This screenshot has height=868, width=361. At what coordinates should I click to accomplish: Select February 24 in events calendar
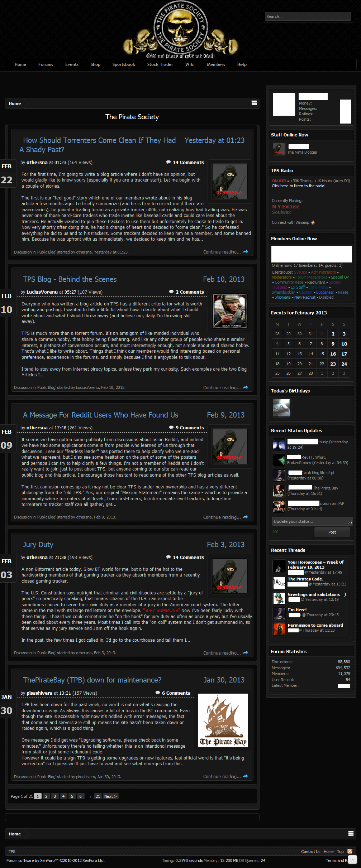(x=344, y=364)
